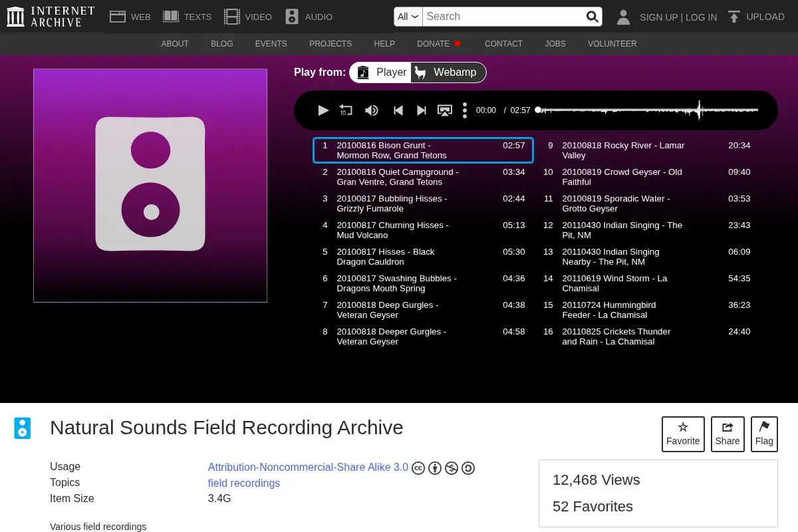Viewport: 798px width, 532px height.
Task: Click the album art speaker thumbnail
Action: [x=150, y=186]
